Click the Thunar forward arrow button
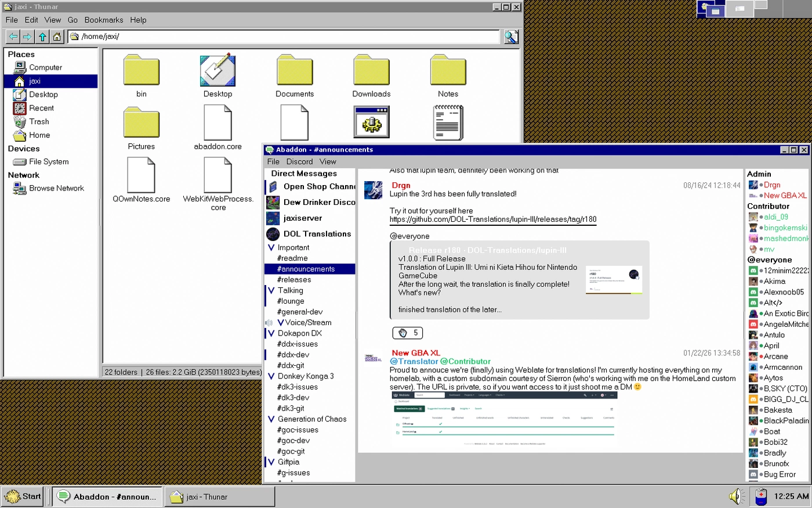The height and width of the screenshot is (508, 812). (27, 37)
